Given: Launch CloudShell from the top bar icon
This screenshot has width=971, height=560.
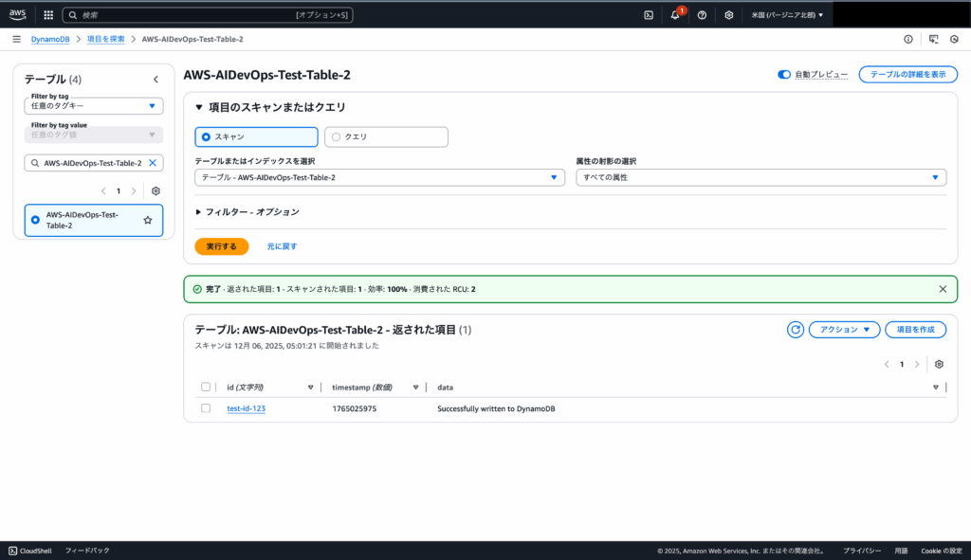Looking at the screenshot, I should (649, 15).
